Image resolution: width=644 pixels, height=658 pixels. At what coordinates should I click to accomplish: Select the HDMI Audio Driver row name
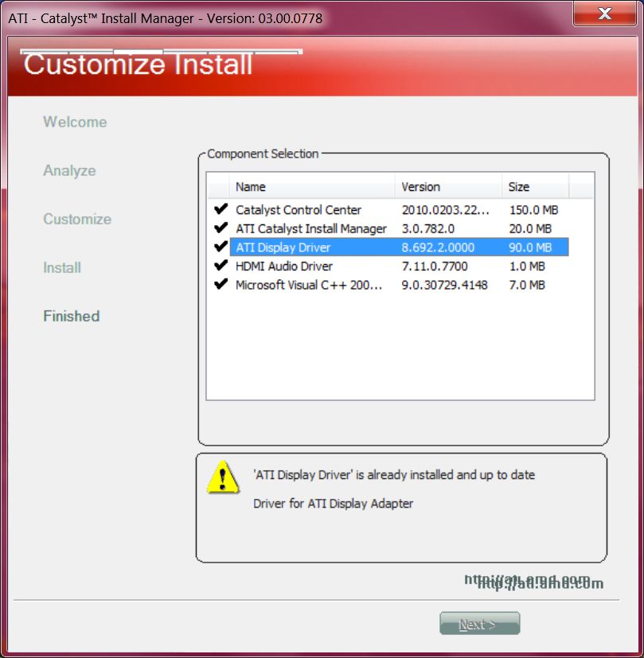284,267
